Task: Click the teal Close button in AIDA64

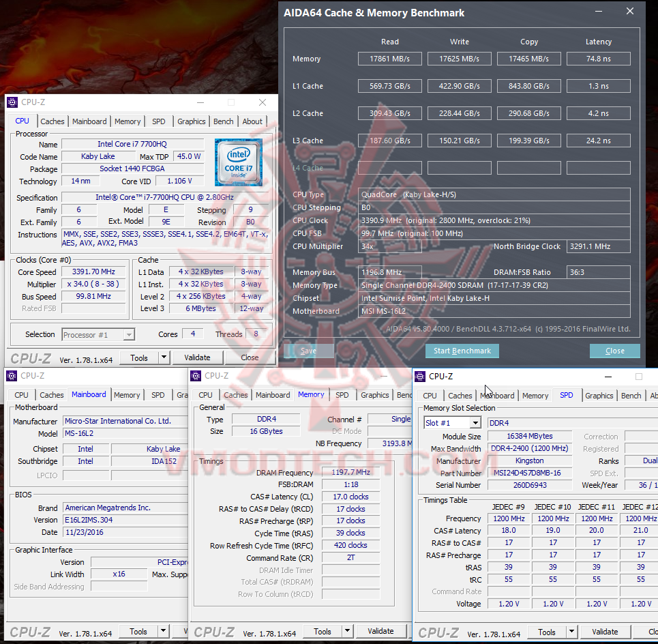Action: [x=615, y=351]
